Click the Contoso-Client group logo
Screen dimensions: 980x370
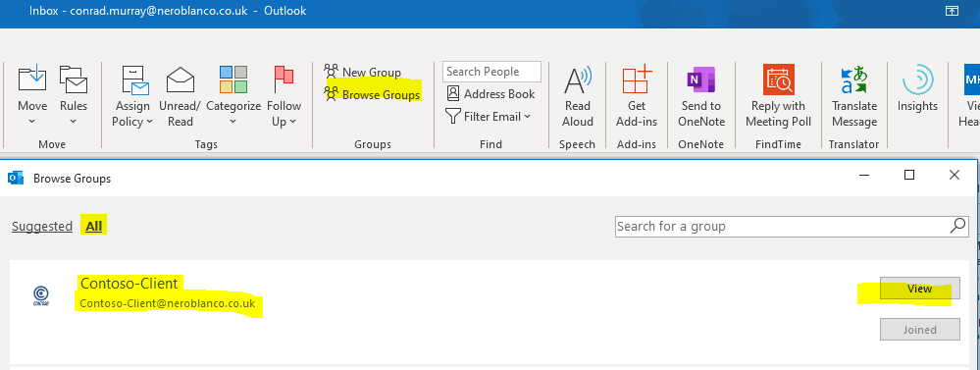(41, 295)
